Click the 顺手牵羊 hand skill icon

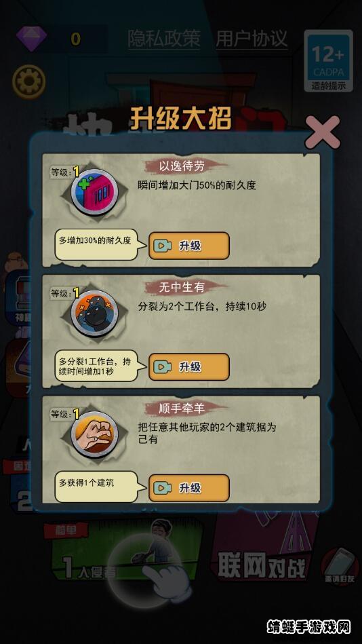pyautogui.click(x=94, y=434)
